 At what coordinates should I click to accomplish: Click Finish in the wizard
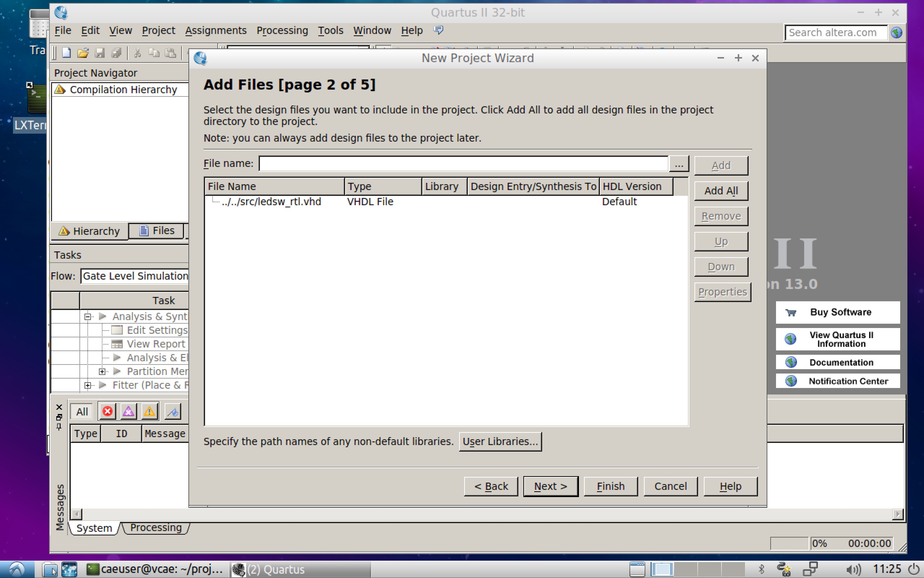611,486
